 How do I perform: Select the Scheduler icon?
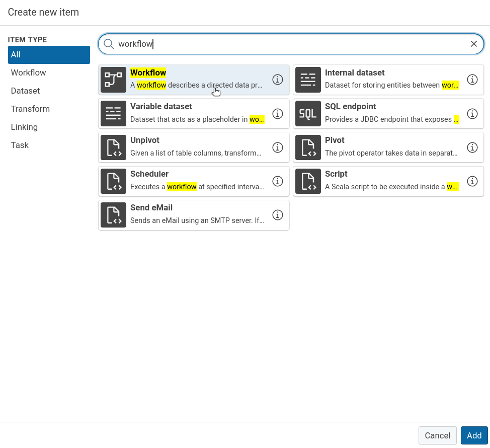pyautogui.click(x=113, y=181)
